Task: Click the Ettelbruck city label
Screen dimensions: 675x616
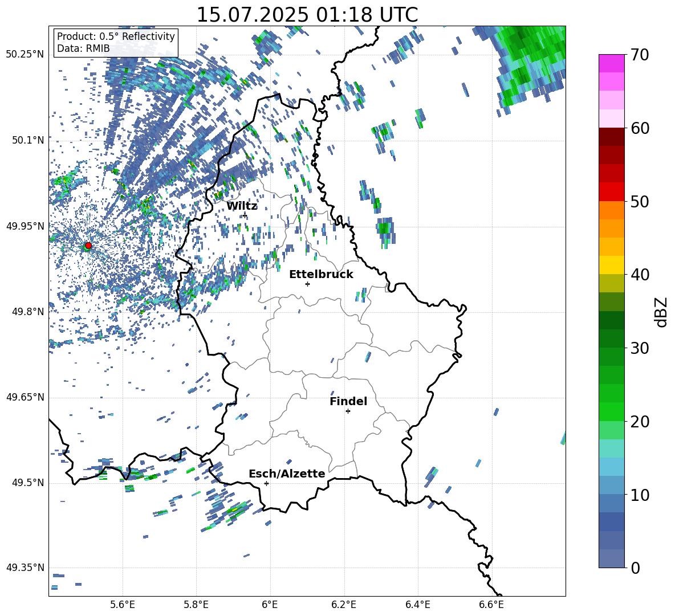Action: (321, 275)
